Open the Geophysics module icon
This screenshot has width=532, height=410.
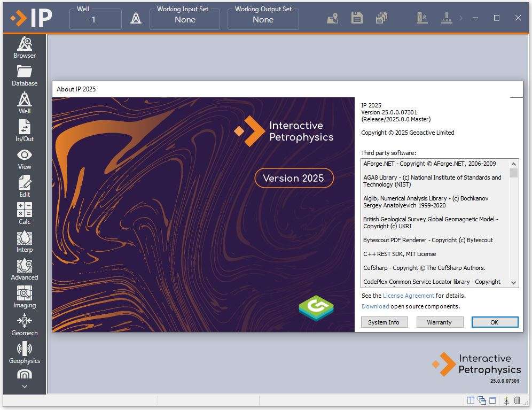[x=25, y=353]
